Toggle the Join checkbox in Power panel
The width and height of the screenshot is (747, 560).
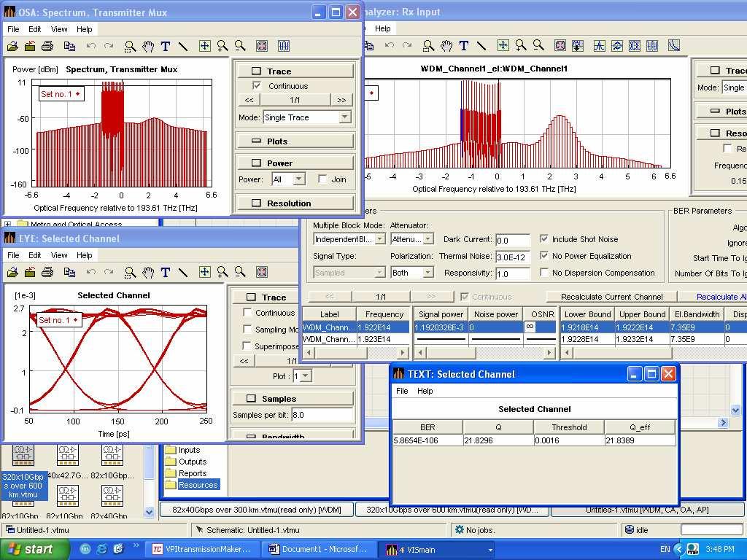point(322,179)
